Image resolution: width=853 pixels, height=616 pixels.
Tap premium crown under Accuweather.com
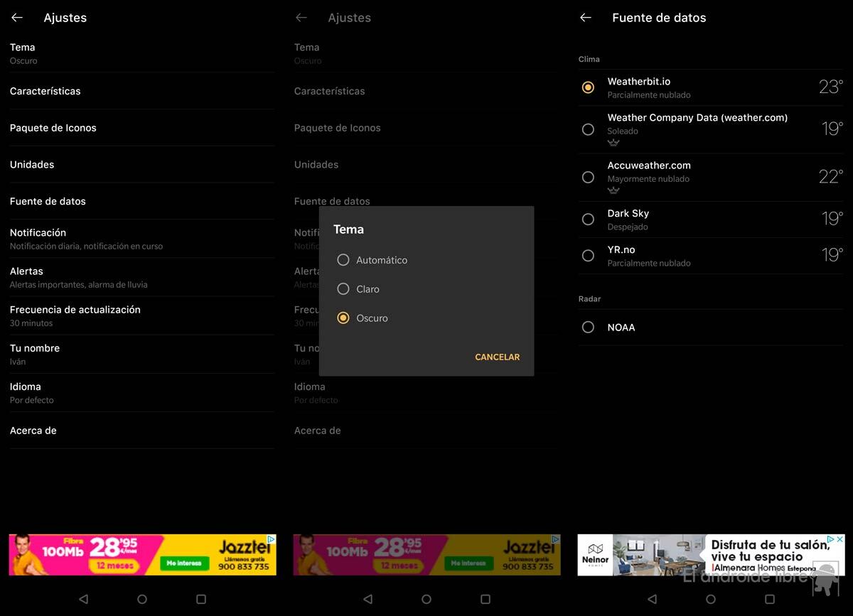pos(613,190)
